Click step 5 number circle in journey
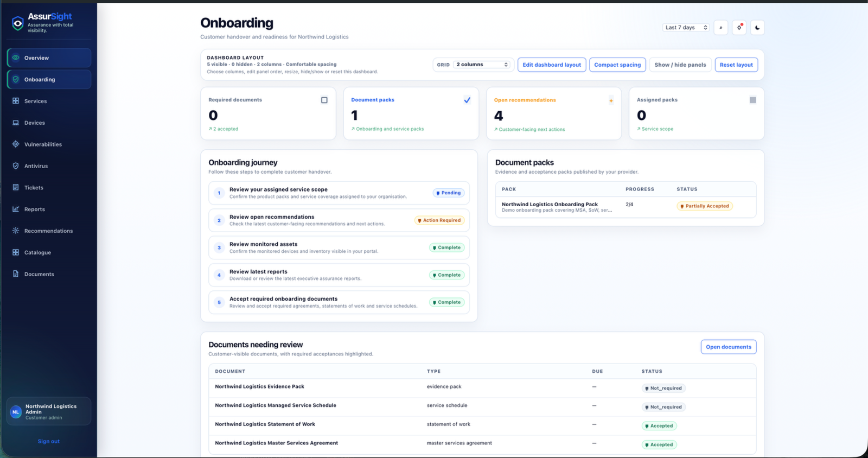The height and width of the screenshot is (458, 868). (x=219, y=302)
